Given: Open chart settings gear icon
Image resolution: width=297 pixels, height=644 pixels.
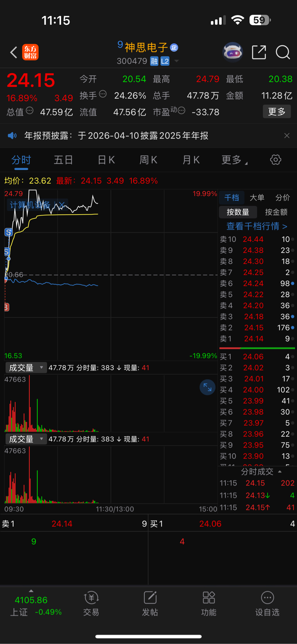Looking at the screenshot, I should point(275,160).
